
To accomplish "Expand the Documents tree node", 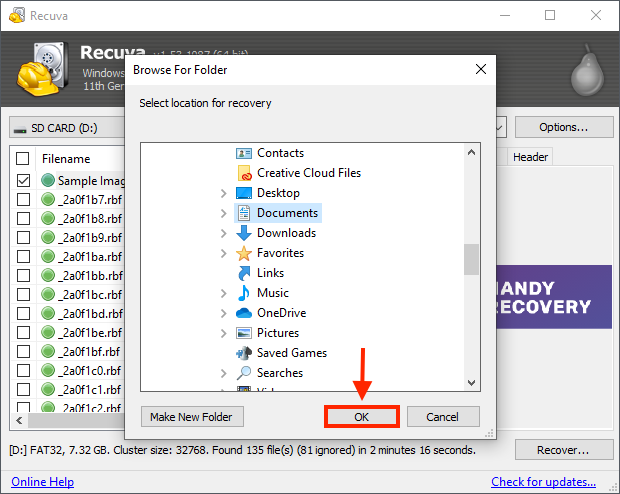I will (x=224, y=213).
